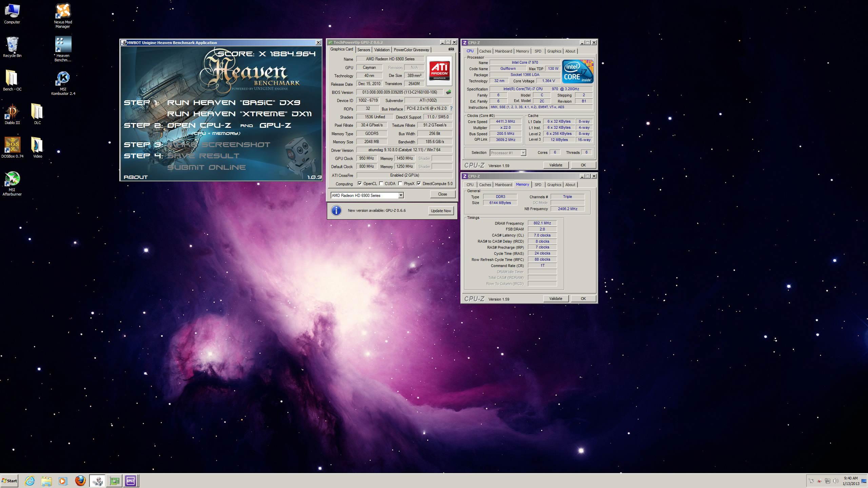Viewport: 868px width, 488px height.
Task: Click About in HWBOT Heaven app
Action: click(136, 177)
